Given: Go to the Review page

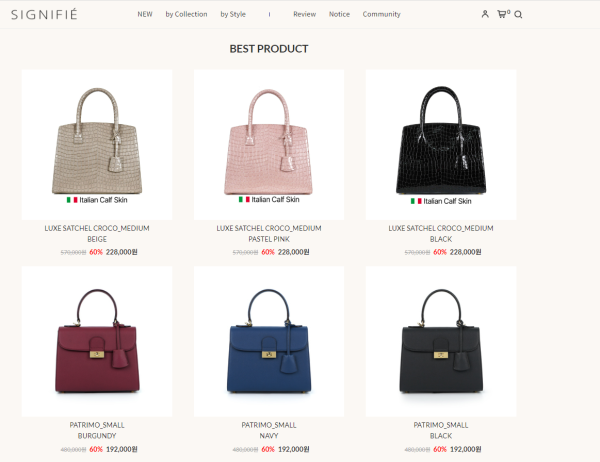Looking at the screenshot, I should pyautogui.click(x=305, y=14).
